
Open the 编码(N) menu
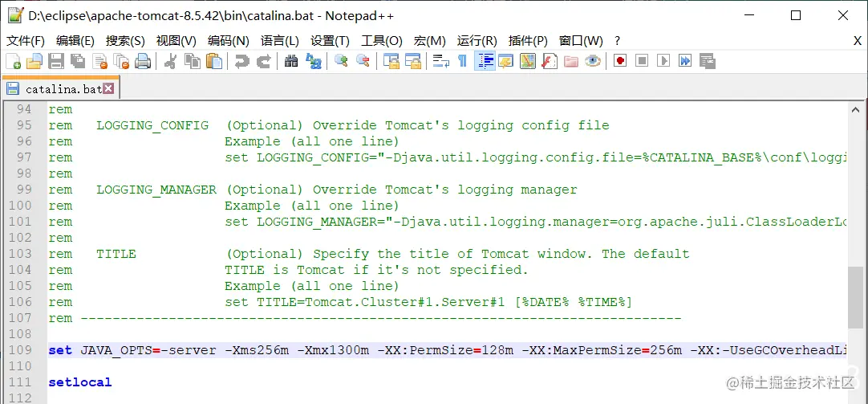tap(228, 41)
